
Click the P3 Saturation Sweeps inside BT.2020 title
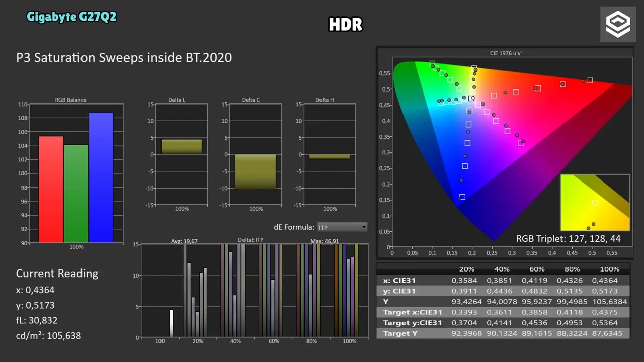(x=124, y=57)
